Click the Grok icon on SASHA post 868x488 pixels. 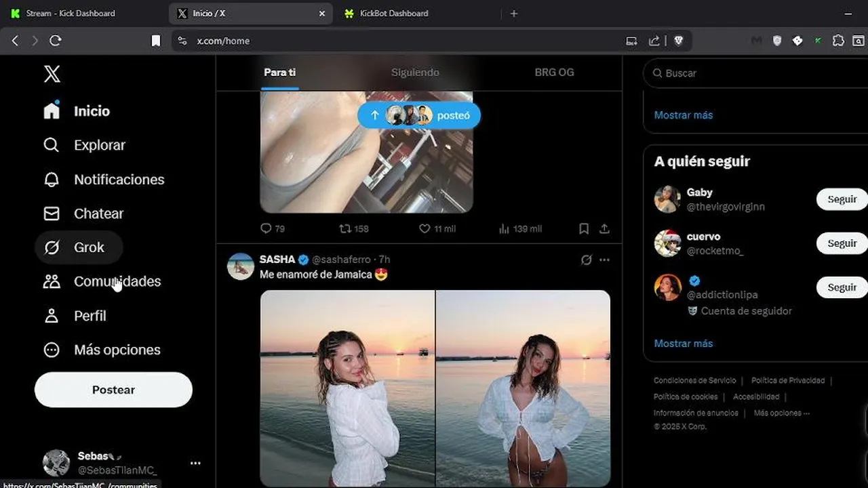click(587, 260)
